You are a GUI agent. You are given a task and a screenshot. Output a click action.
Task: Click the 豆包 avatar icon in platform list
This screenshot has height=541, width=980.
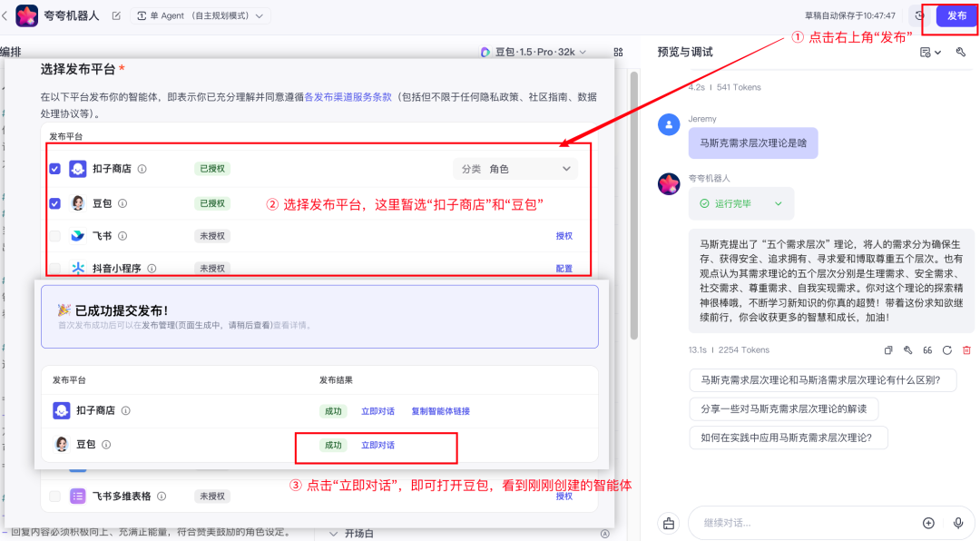pyautogui.click(x=77, y=203)
